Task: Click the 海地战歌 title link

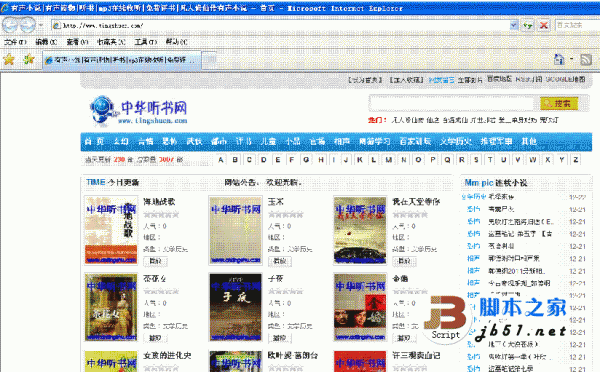Action: tap(159, 202)
